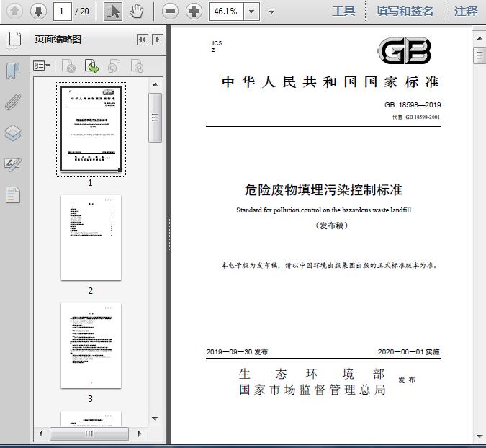Open the document content panel icon

13,195
